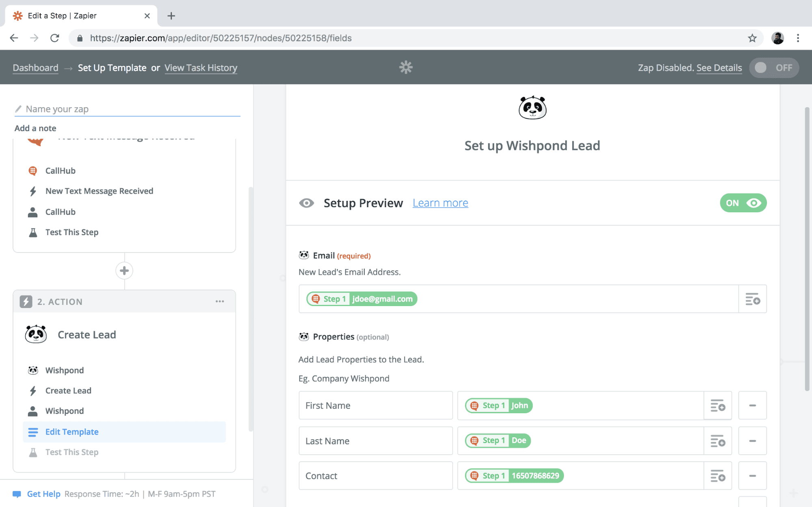Click insert-field icon in Email input
Image resolution: width=812 pixels, height=507 pixels.
tap(752, 299)
